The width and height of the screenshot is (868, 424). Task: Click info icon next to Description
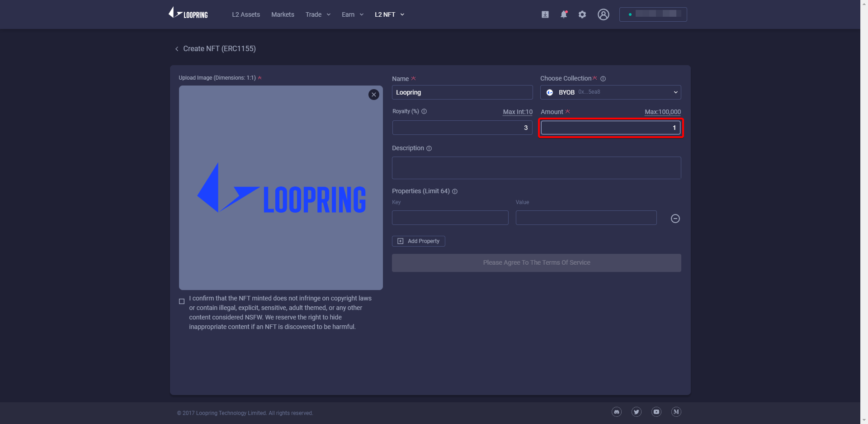(x=429, y=148)
